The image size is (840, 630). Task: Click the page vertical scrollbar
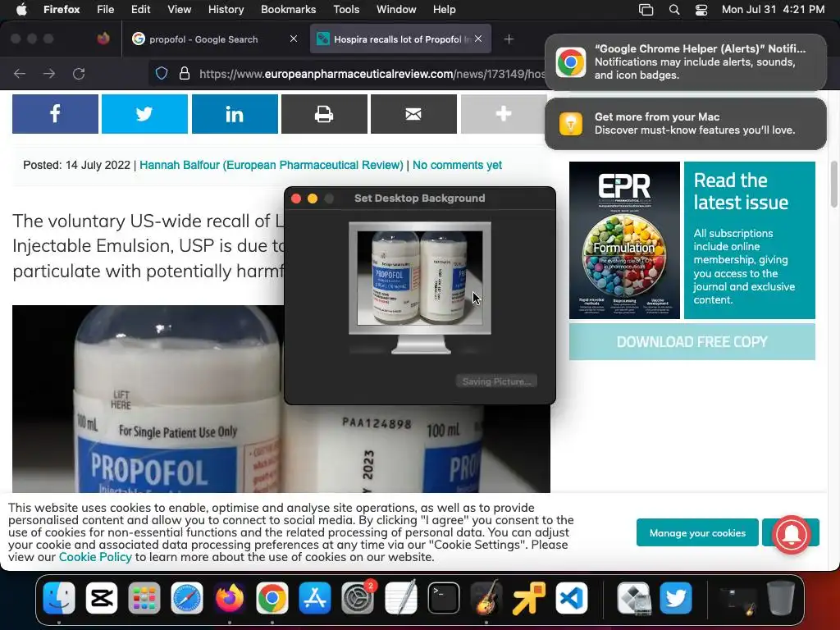click(x=834, y=184)
